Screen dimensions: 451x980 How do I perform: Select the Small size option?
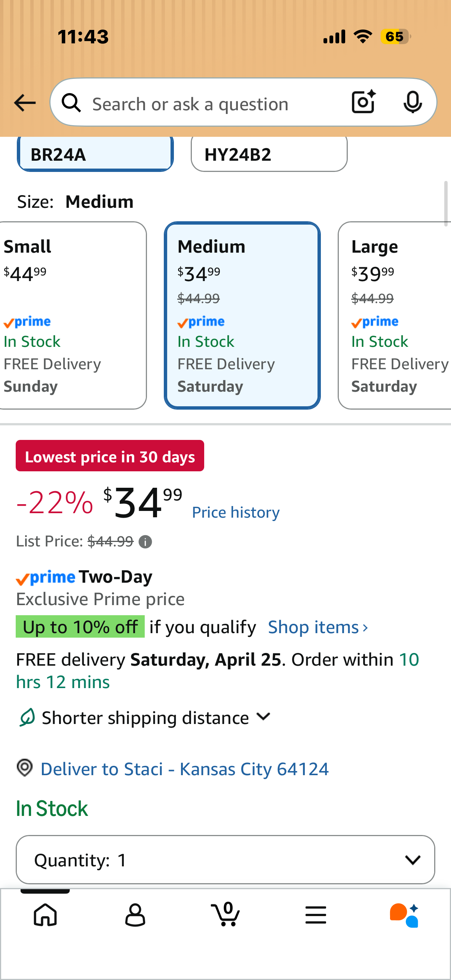click(72, 315)
